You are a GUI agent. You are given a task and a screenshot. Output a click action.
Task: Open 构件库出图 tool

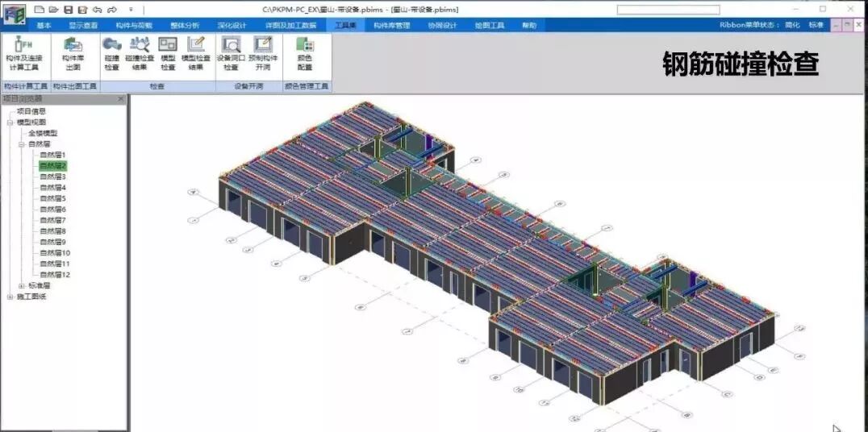(73, 54)
